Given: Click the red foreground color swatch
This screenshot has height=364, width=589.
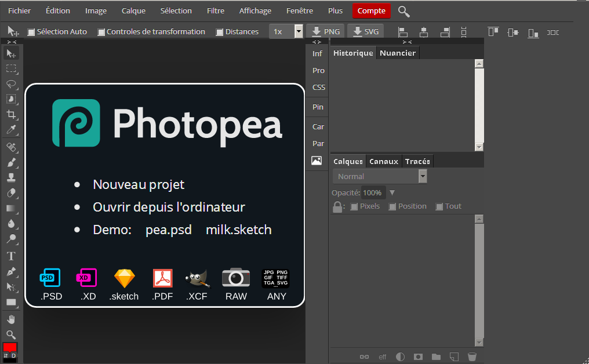Looking at the screenshot, I should coord(10,347).
